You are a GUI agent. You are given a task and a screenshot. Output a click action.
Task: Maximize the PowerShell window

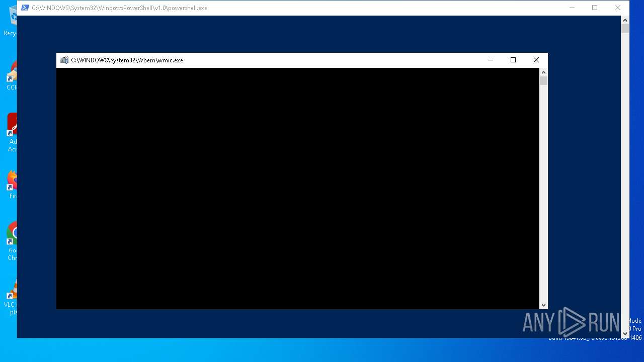(595, 8)
